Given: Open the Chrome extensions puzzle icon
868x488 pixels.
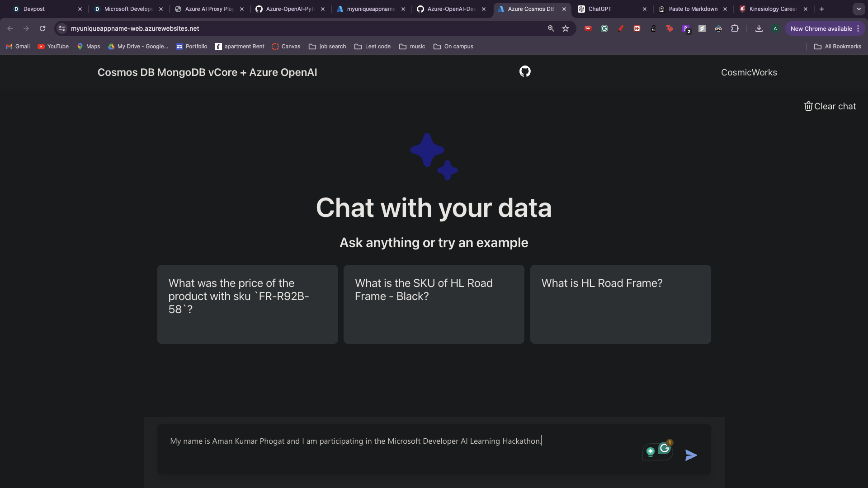Looking at the screenshot, I should [735, 28].
